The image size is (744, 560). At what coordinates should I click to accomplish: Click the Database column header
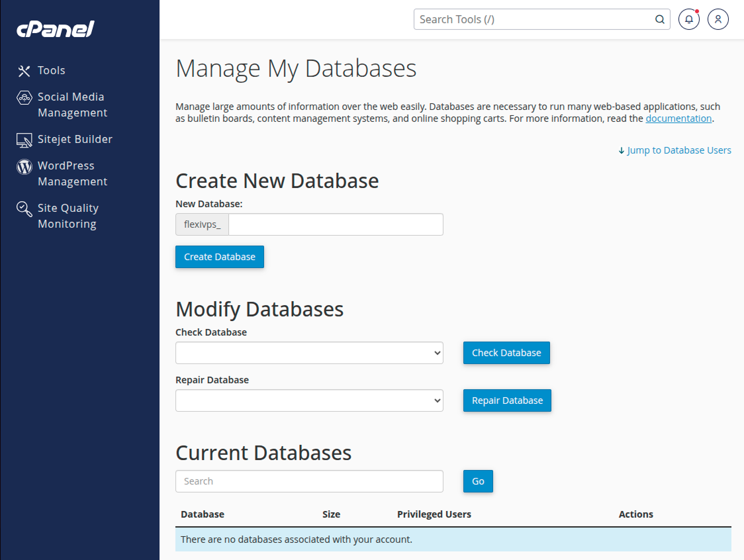pyautogui.click(x=203, y=514)
